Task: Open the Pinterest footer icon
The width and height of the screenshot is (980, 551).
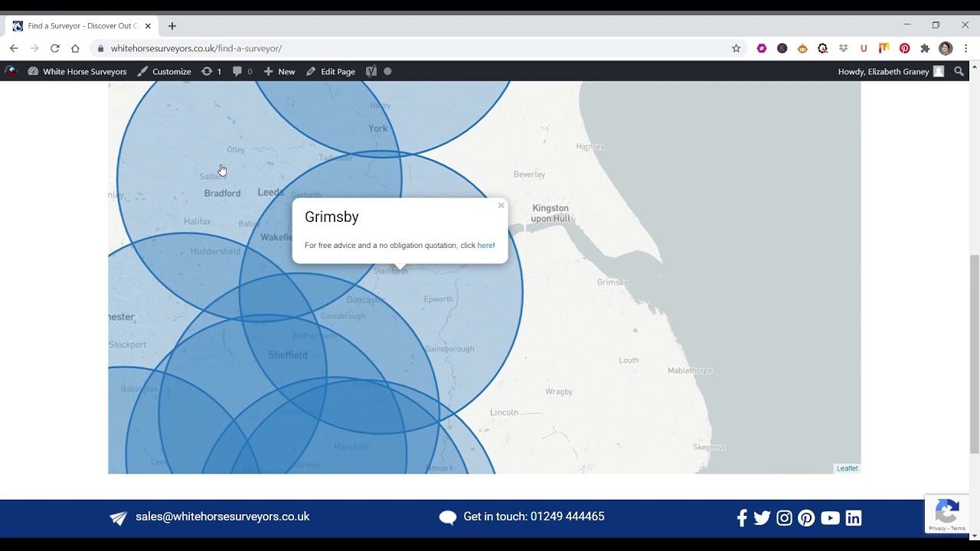Action: (x=806, y=518)
